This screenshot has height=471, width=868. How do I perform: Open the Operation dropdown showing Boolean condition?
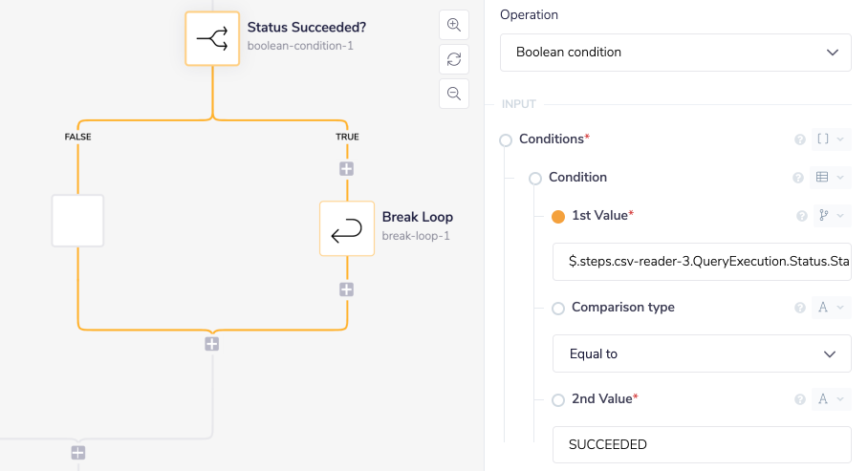[x=675, y=53]
